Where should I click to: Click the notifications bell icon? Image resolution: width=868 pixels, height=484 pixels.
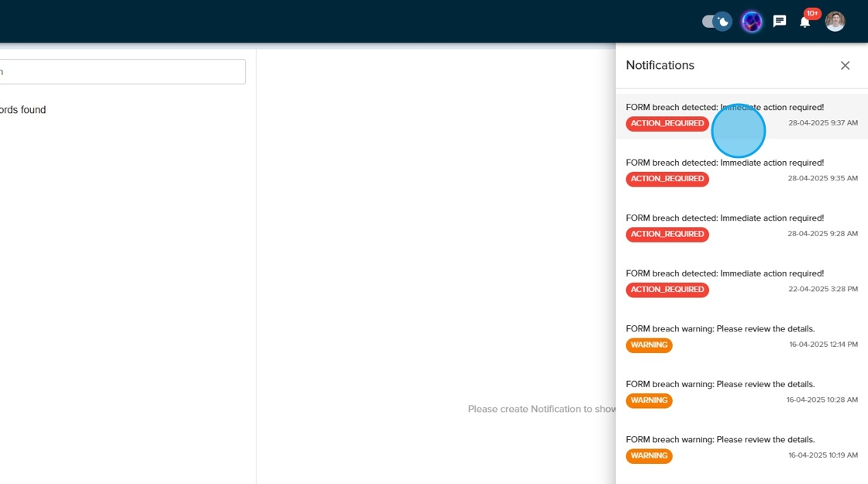click(804, 22)
